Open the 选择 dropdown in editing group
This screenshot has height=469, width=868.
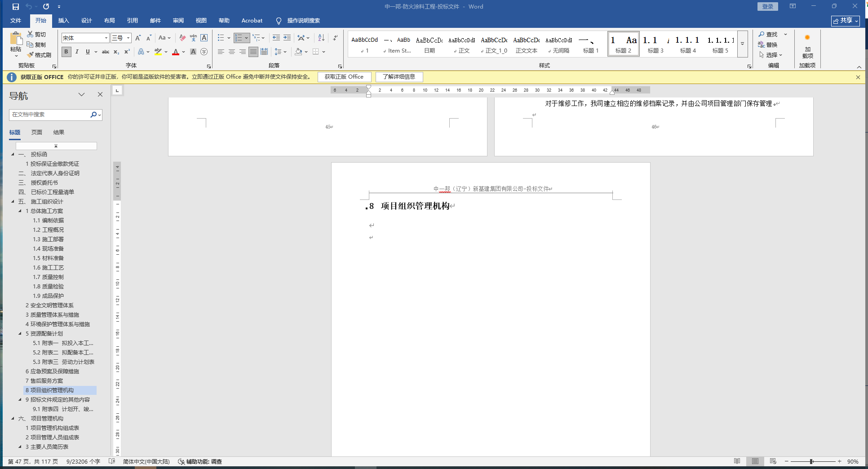[x=771, y=55]
